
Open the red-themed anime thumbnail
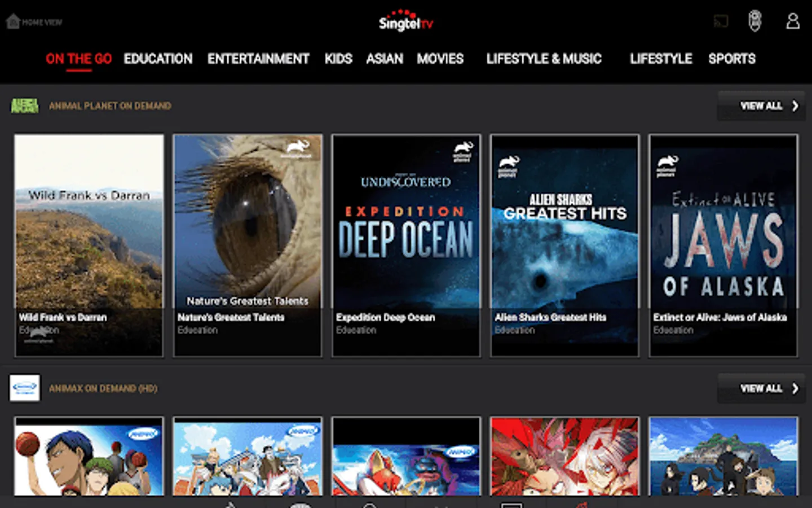click(564, 457)
